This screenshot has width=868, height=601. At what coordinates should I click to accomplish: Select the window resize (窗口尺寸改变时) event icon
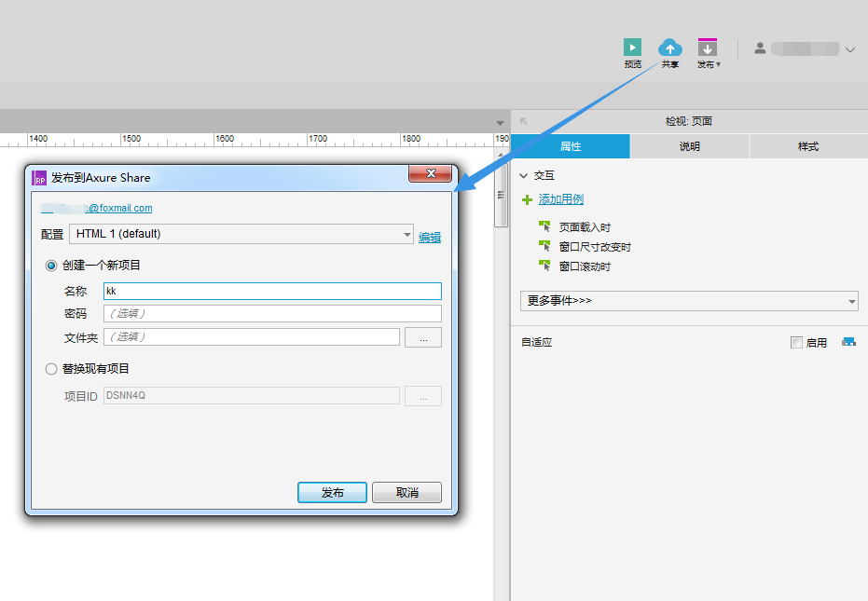[544, 246]
